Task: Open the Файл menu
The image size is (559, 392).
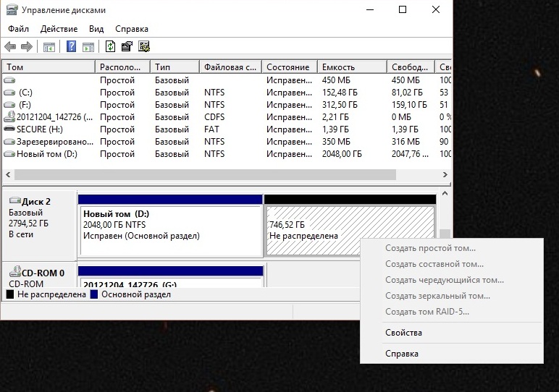Action: point(18,29)
